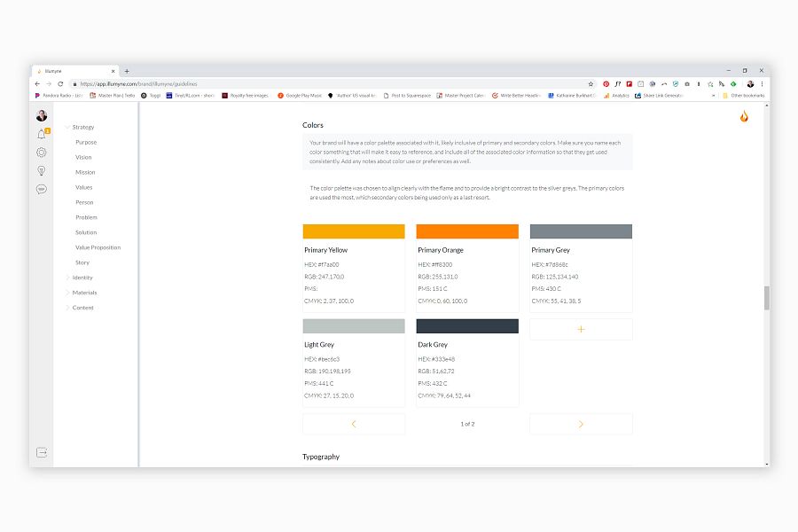Open the Google Play Music bookmark
The width and height of the screenshot is (798, 532).
pos(300,96)
